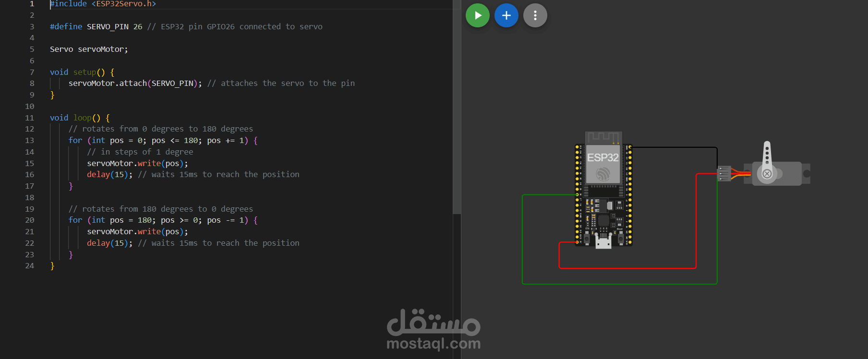868x359 pixels.
Task: Click the code editor vertical scrollbar
Action: point(457,107)
